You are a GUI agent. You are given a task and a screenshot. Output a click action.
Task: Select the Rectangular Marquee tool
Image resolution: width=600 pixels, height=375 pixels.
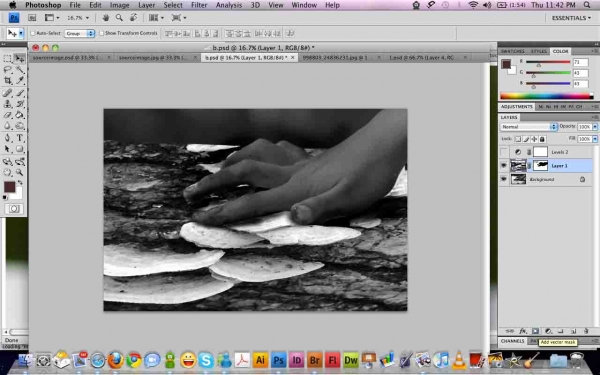tap(7, 59)
